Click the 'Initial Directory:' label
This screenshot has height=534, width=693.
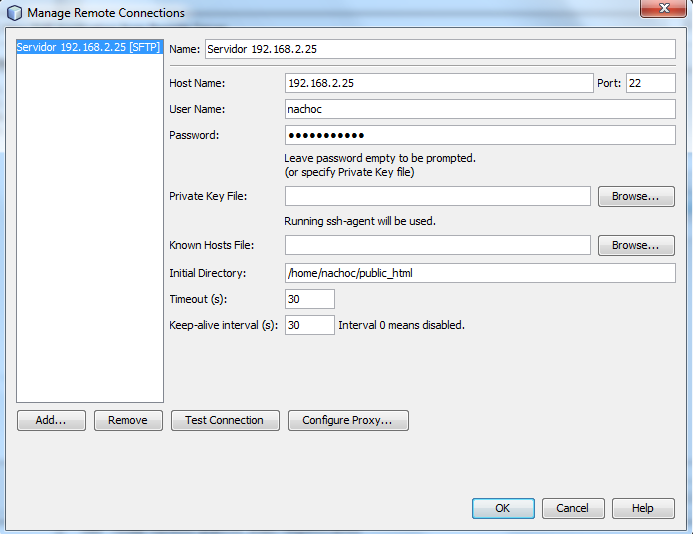[x=207, y=274]
